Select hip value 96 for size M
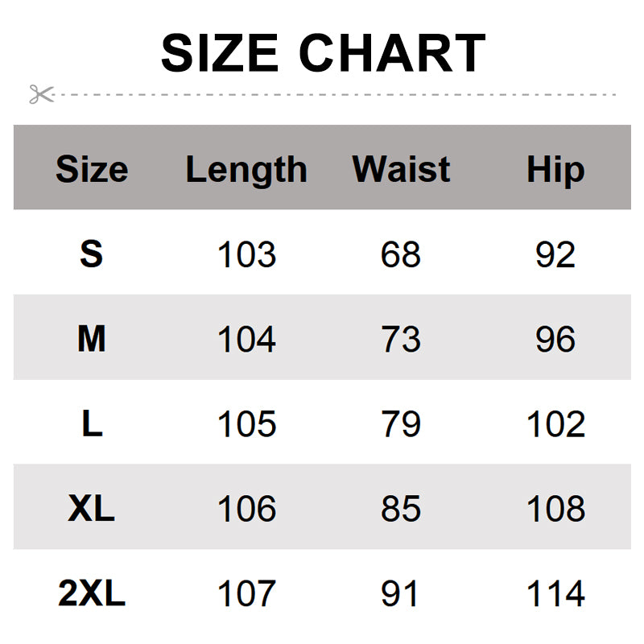The image size is (644, 644). 555,340
